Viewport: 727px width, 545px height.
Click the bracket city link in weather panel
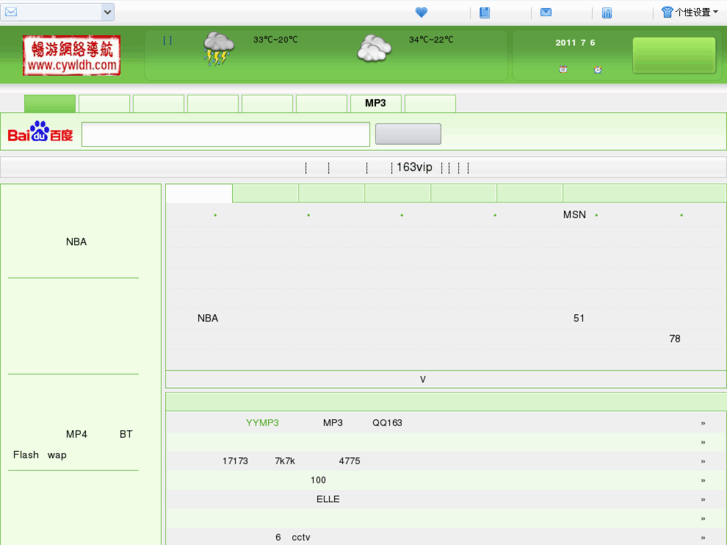tap(167, 40)
